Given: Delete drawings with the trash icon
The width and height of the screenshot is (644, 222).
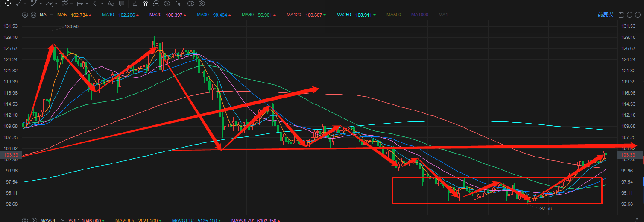Looking at the screenshot, I should click(178, 3).
